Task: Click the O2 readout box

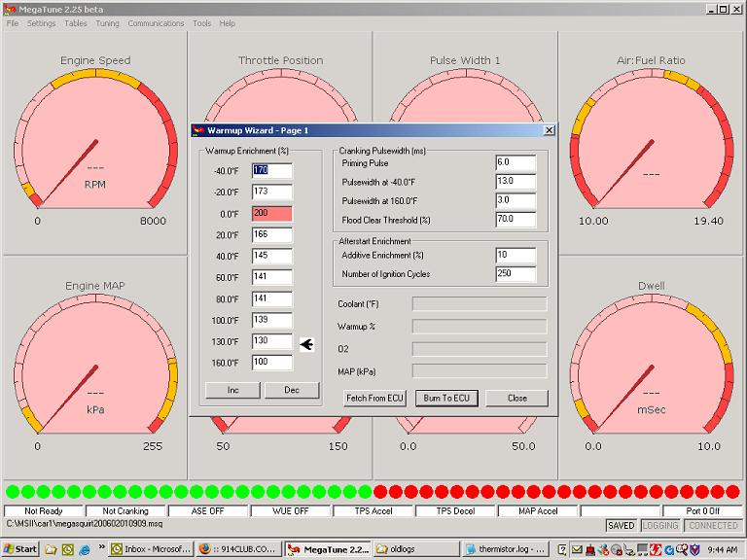Action: click(480, 349)
